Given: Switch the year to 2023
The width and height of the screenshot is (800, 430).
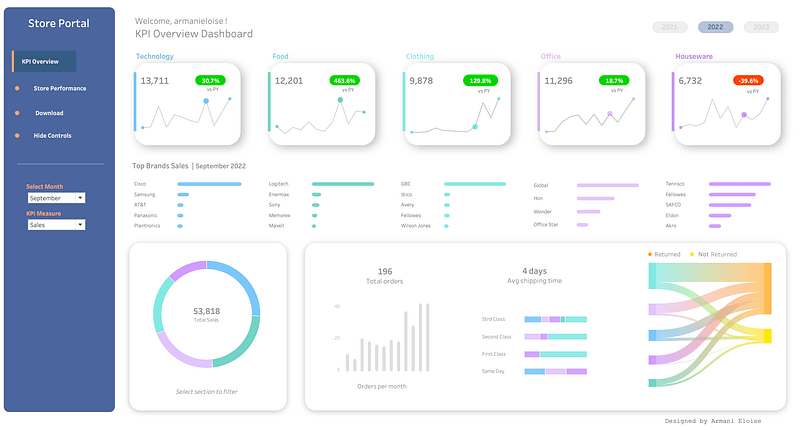Looking at the screenshot, I should [762, 28].
